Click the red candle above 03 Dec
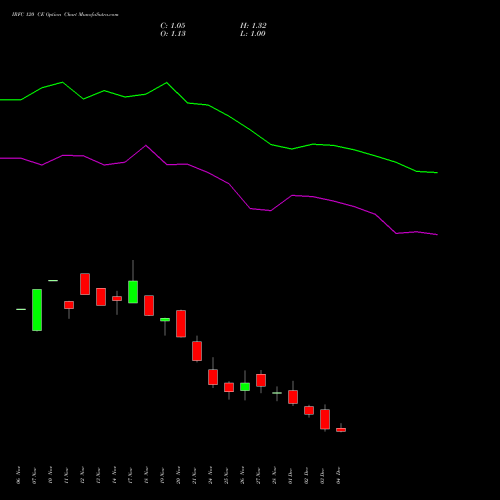This screenshot has width=500, height=500. [325, 419]
